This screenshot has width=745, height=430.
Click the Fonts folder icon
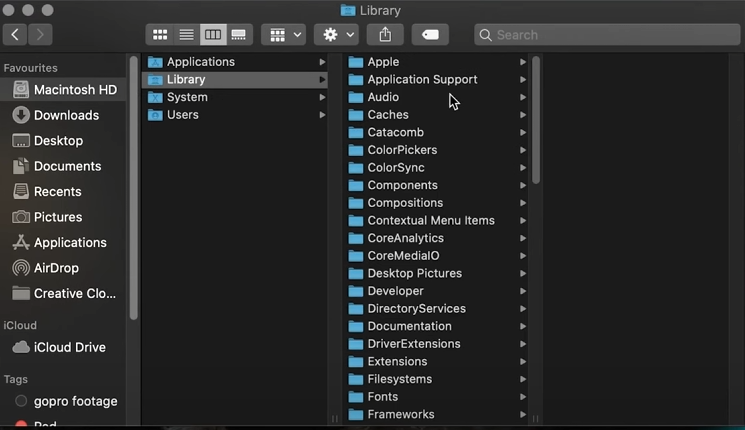pyautogui.click(x=356, y=397)
